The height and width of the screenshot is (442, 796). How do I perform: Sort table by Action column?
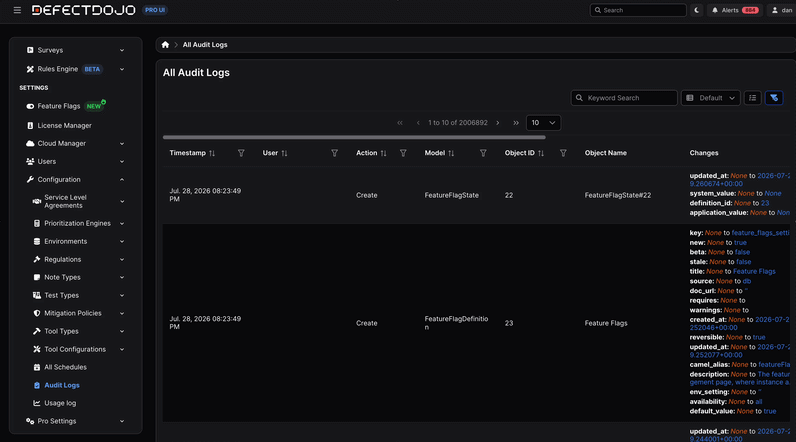pos(383,153)
